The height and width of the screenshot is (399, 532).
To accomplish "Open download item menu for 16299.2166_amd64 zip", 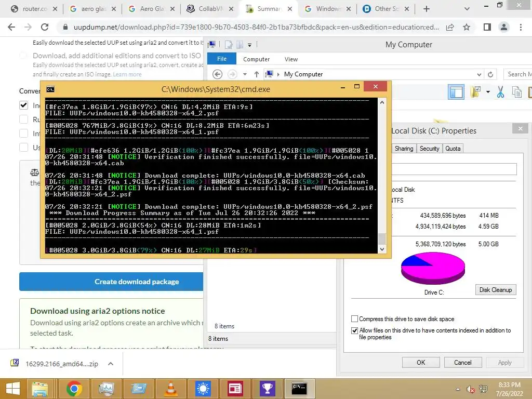I will point(111,364).
